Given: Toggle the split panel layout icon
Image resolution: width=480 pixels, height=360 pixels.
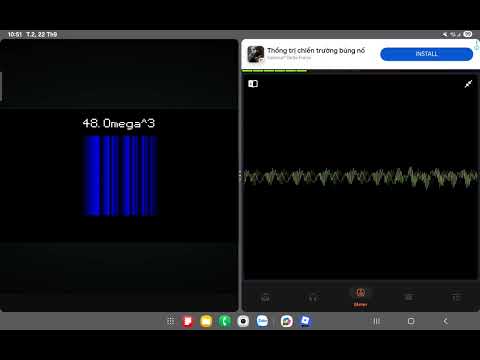Looking at the screenshot, I should pyautogui.click(x=253, y=84).
